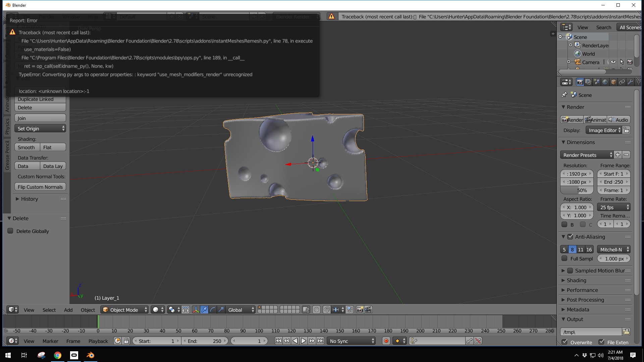Click the Smooth shading button
Image resolution: width=644 pixels, height=362 pixels.
tap(27, 147)
